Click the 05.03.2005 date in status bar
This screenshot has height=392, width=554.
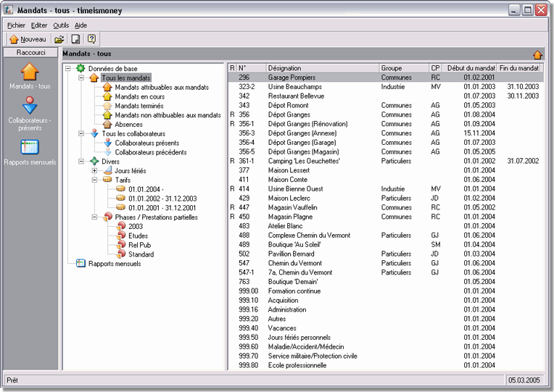point(524,380)
